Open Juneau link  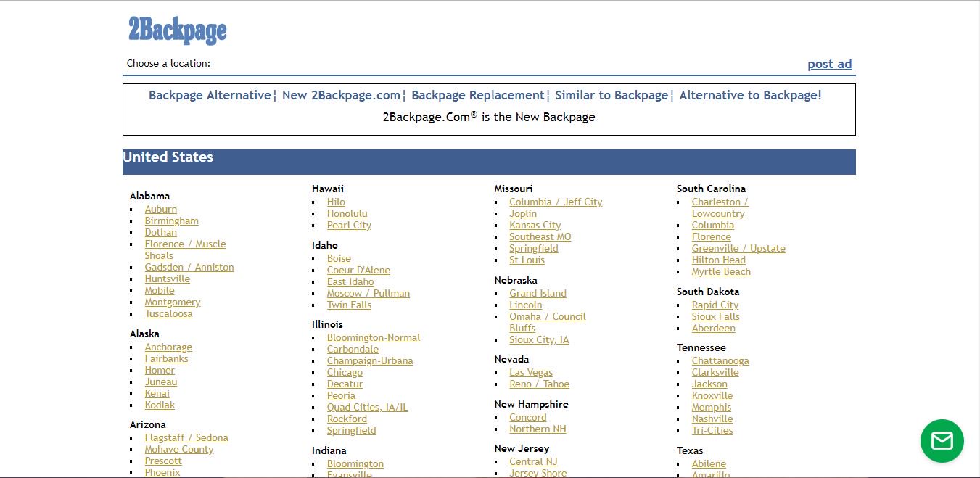pyautogui.click(x=161, y=382)
